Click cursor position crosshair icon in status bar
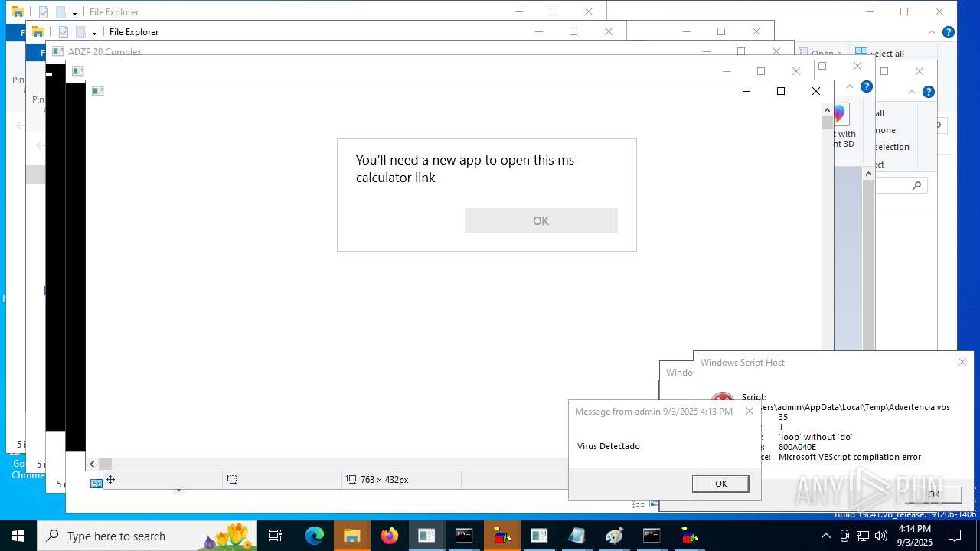The height and width of the screenshot is (551, 980). (x=110, y=480)
